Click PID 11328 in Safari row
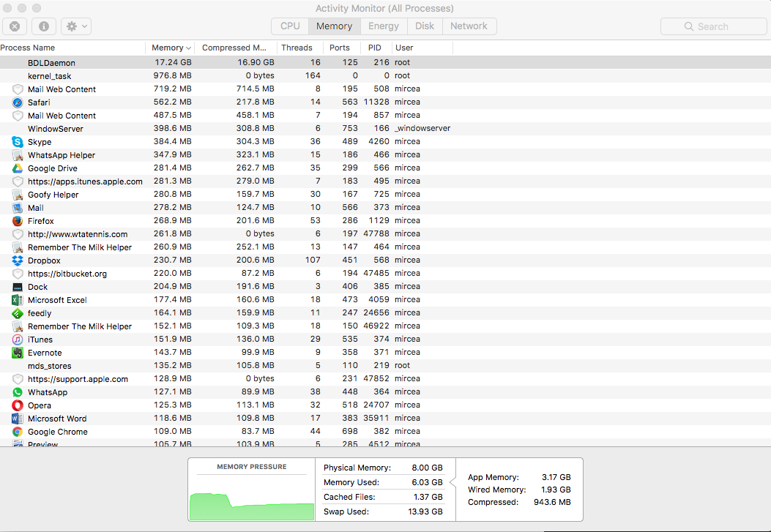 (376, 102)
